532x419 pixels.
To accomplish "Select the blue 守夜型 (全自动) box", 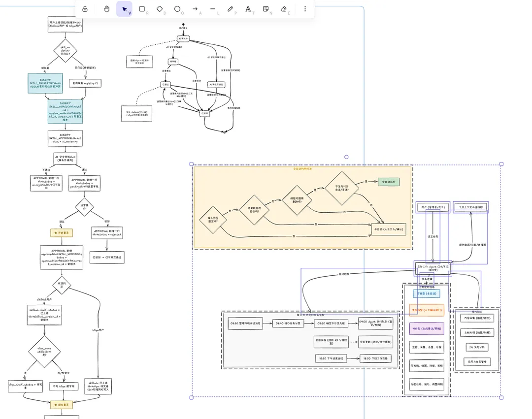I will point(427,293).
